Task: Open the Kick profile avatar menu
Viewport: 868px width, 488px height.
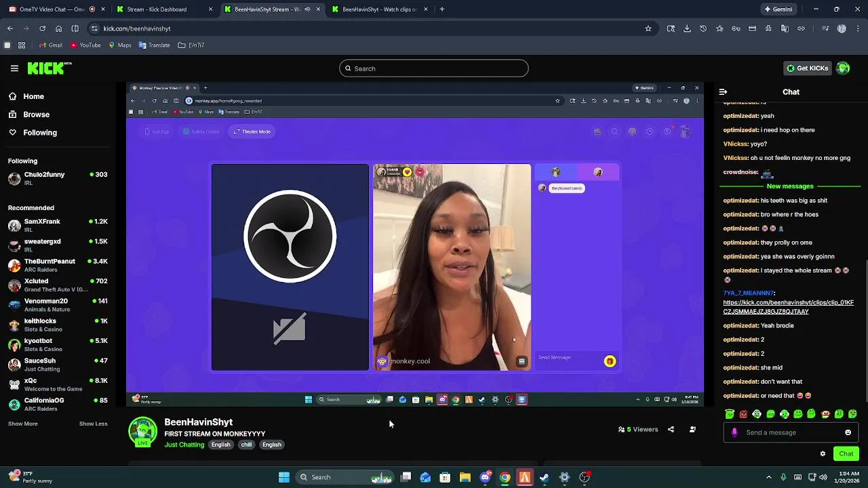Action: coord(843,68)
